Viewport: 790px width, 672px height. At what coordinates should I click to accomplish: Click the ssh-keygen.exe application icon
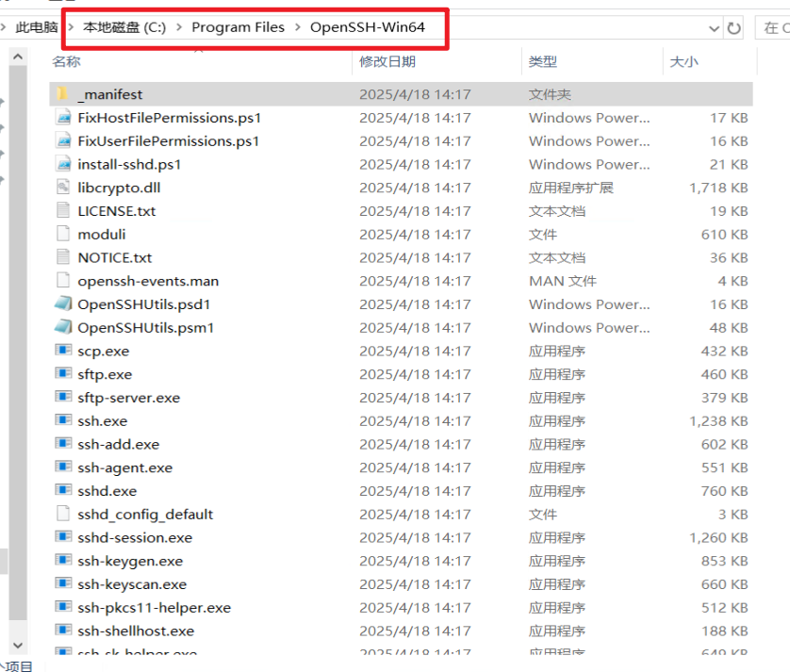[63, 560]
